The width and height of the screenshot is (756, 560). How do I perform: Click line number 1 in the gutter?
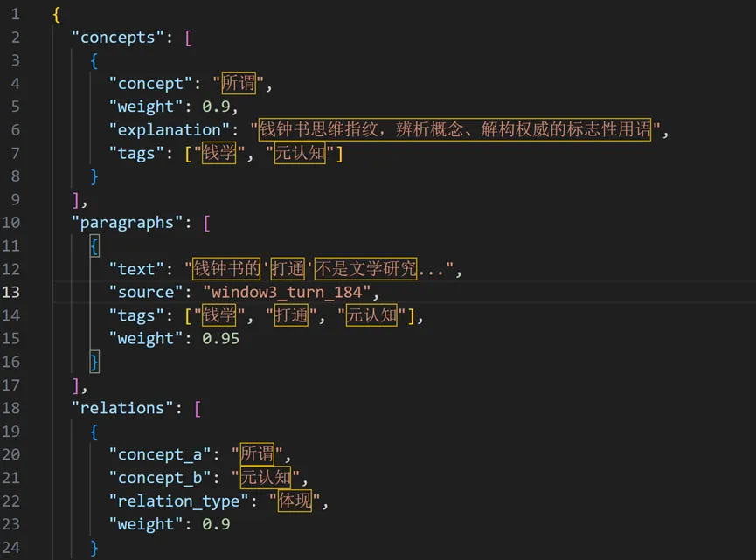coord(16,14)
